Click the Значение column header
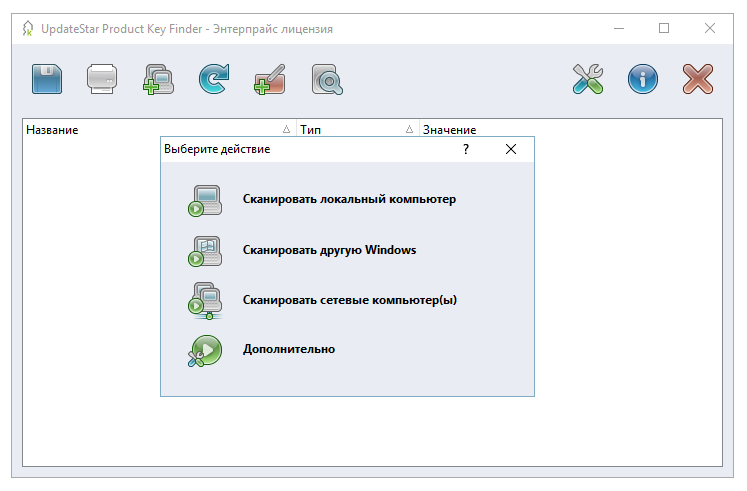The image size is (747, 491). (570, 130)
